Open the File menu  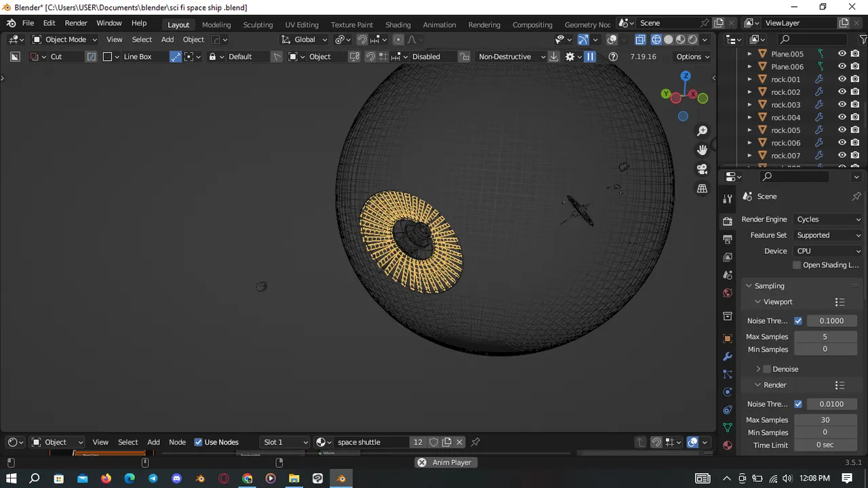28,23
